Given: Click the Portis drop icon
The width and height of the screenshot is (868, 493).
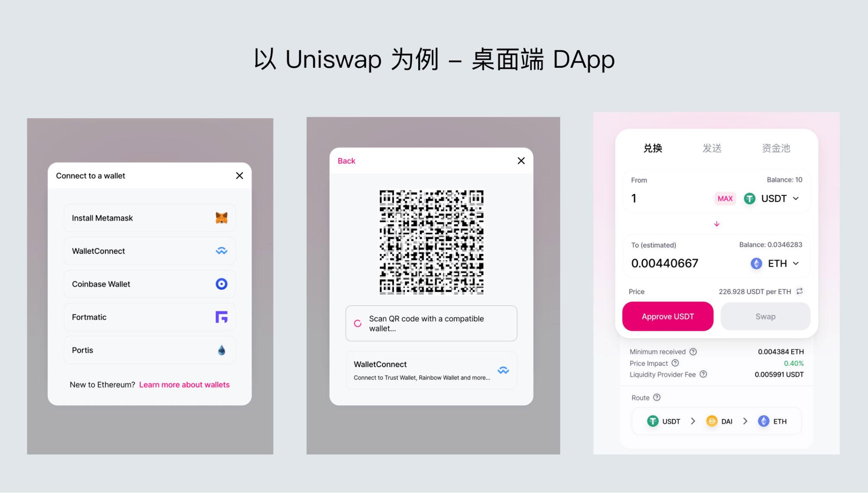Looking at the screenshot, I should point(221,350).
